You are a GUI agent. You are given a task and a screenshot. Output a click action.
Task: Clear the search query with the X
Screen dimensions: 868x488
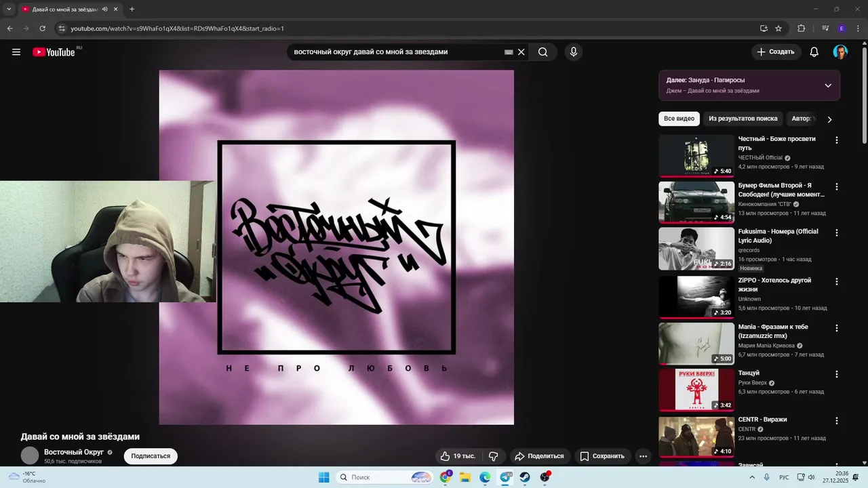[x=521, y=52]
